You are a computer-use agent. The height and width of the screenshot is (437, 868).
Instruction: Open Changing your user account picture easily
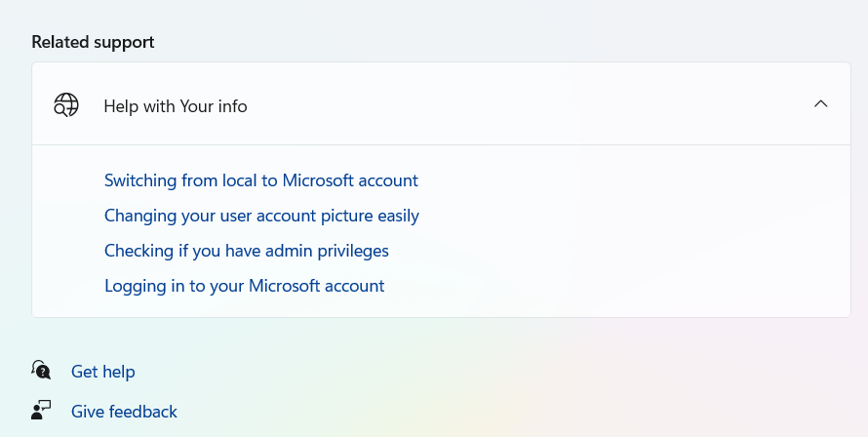tap(261, 216)
